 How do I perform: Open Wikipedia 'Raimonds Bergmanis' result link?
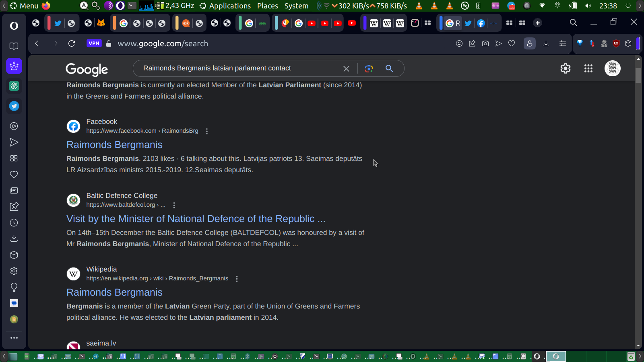pos(114,292)
